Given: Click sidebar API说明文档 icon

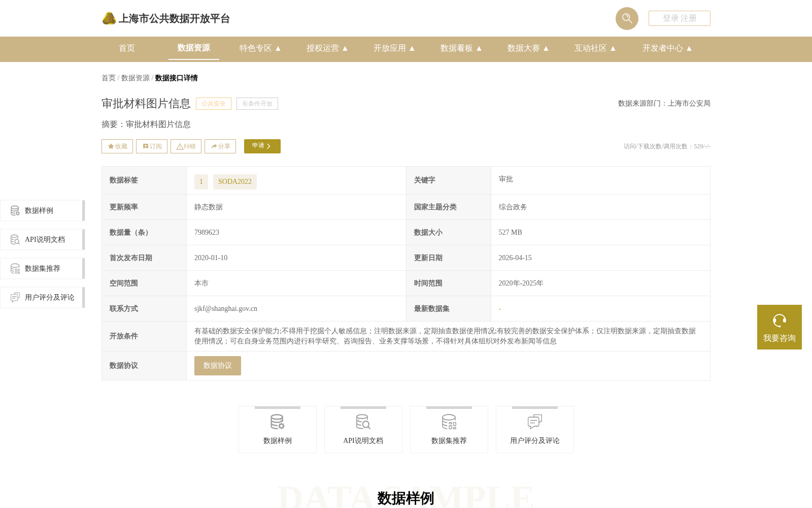Looking at the screenshot, I should click(15, 239).
